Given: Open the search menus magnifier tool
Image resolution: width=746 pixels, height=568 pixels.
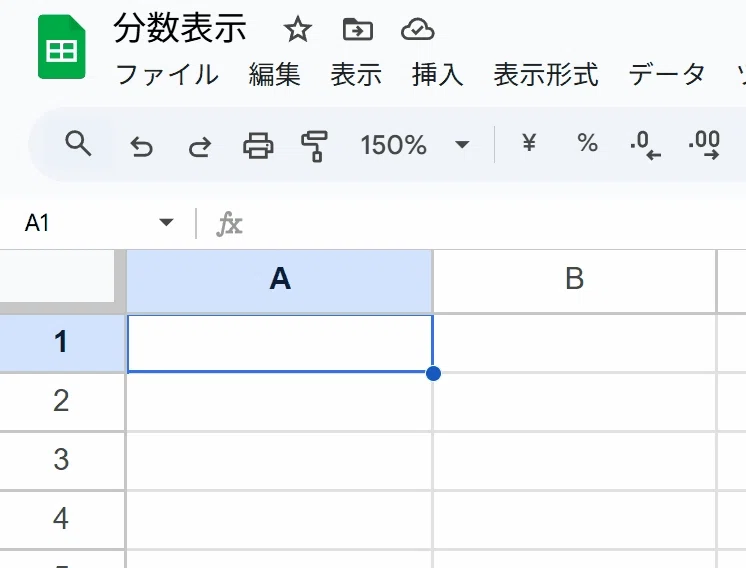Looking at the screenshot, I should 78,144.
